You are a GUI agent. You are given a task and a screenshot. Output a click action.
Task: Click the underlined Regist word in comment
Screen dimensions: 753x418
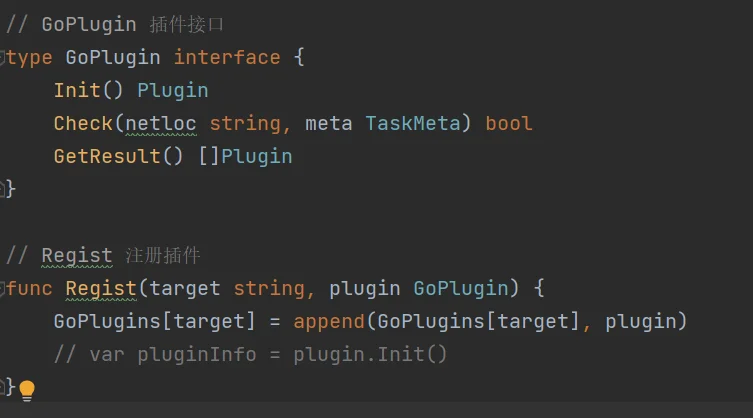(x=77, y=256)
